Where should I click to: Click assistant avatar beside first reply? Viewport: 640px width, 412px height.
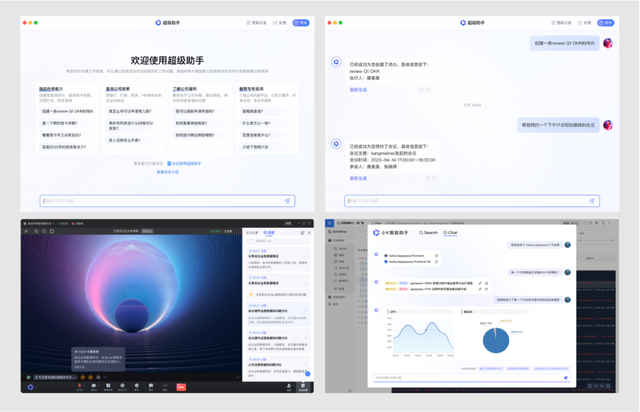point(336,62)
